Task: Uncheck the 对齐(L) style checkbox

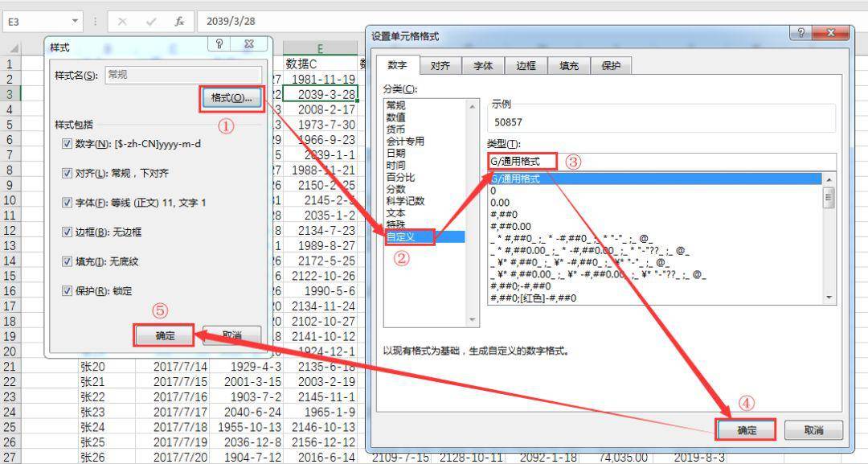Action: click(67, 174)
